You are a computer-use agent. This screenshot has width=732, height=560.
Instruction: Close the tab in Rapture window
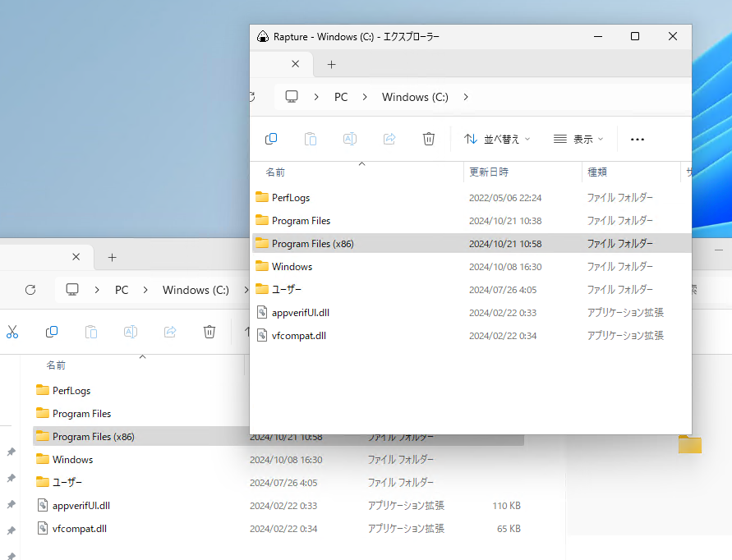(296, 64)
